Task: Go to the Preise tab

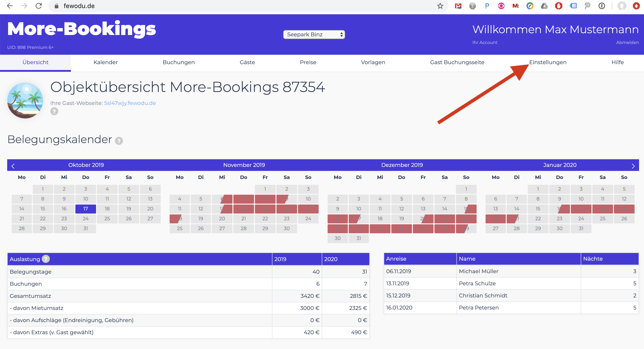Action: click(x=308, y=62)
